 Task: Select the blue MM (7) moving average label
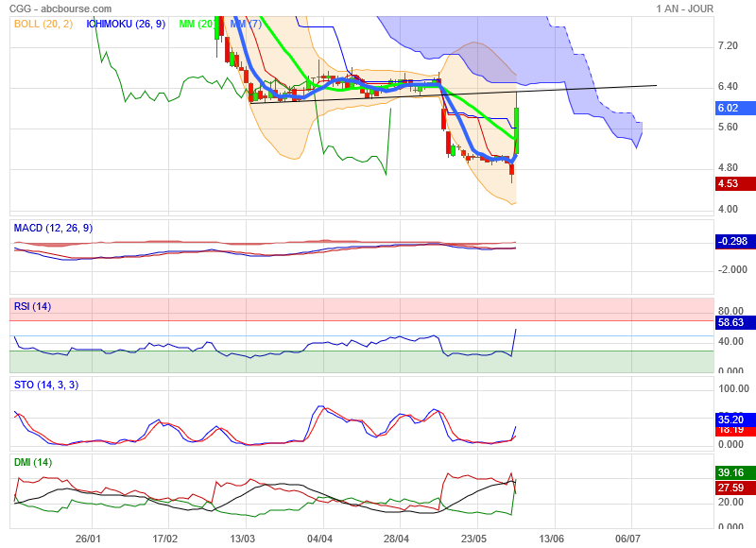pyautogui.click(x=246, y=24)
